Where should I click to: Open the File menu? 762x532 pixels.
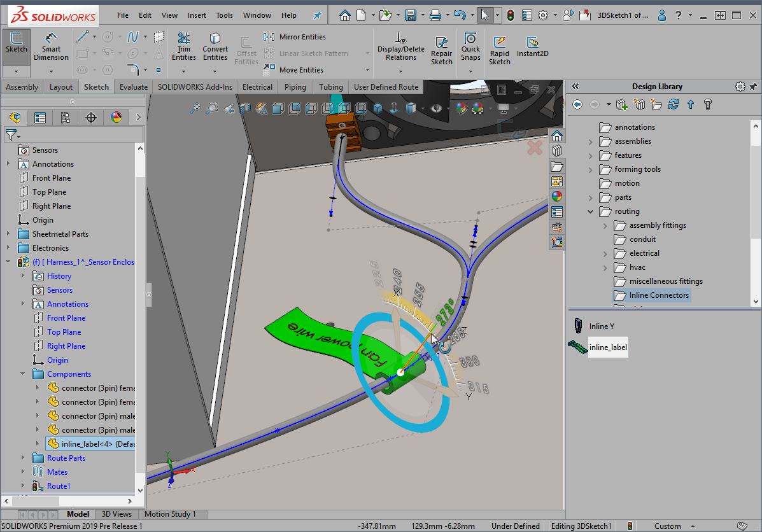pyautogui.click(x=123, y=15)
